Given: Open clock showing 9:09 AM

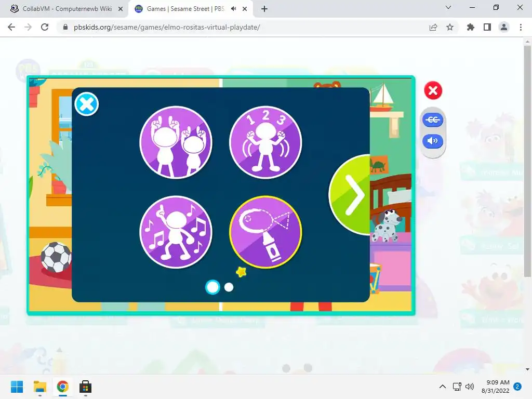Looking at the screenshot, I should pyautogui.click(x=495, y=387).
